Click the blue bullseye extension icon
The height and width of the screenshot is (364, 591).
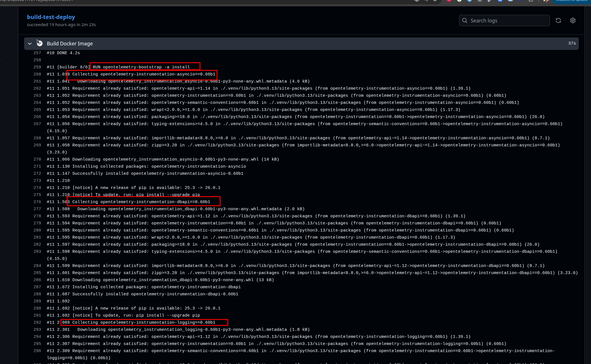[469, 1]
